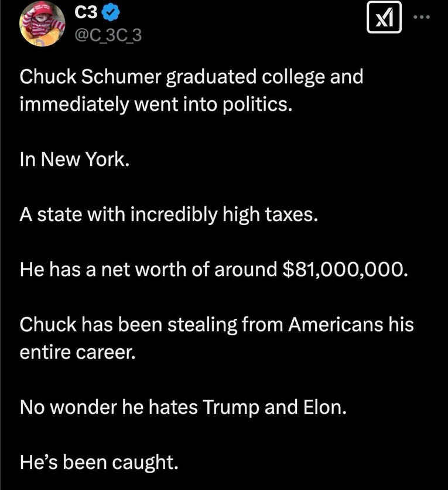Click the "He's been caught." line
This screenshot has height=490, width=448.
(x=98, y=462)
